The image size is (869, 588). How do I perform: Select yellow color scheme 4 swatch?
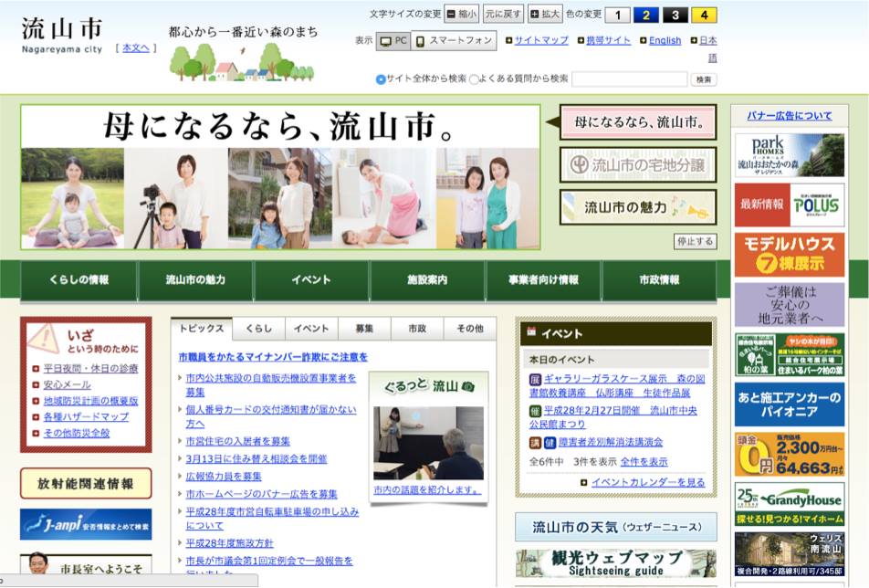click(704, 15)
